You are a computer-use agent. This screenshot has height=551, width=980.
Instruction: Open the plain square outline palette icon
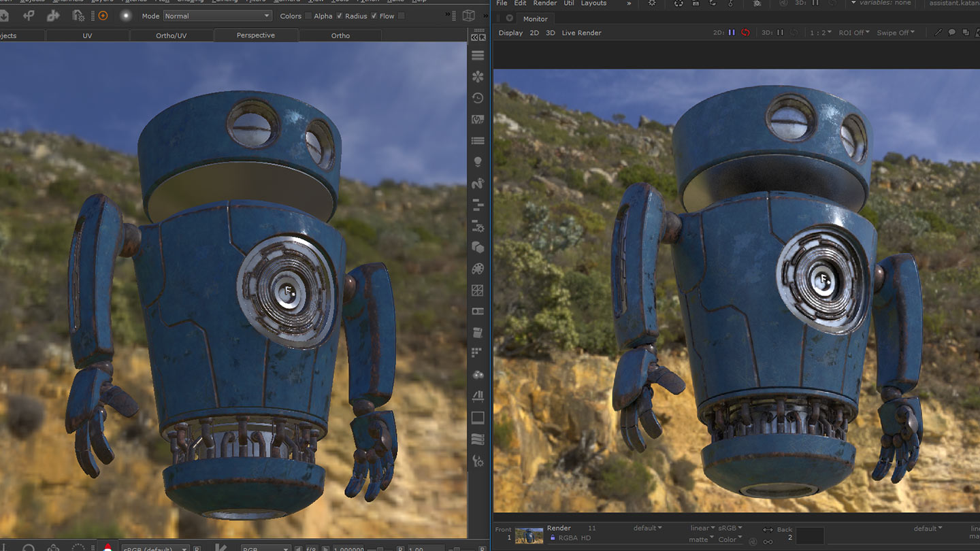pos(478,418)
